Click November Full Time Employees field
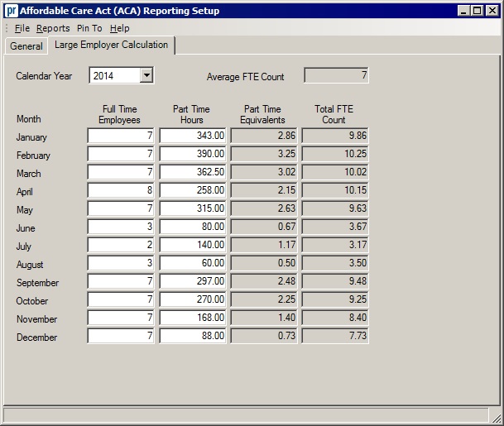The width and height of the screenshot is (504, 426). (x=121, y=318)
